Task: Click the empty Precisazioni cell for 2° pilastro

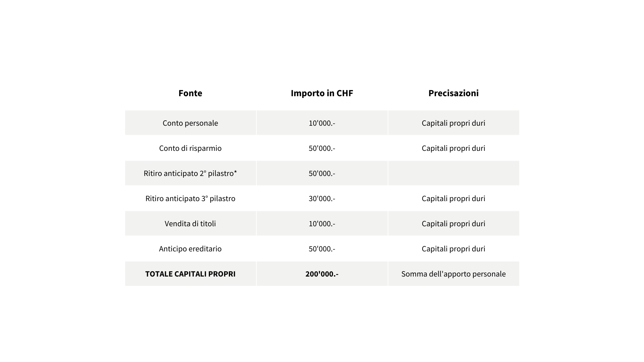Action: click(453, 173)
